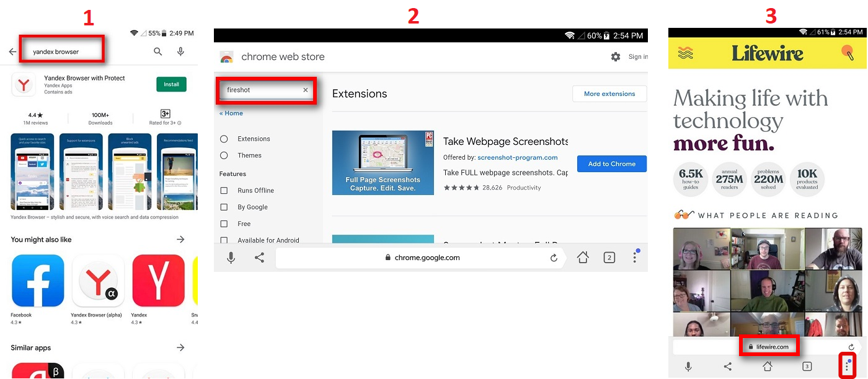Check the Free checkbox
868x379 pixels.
click(224, 224)
